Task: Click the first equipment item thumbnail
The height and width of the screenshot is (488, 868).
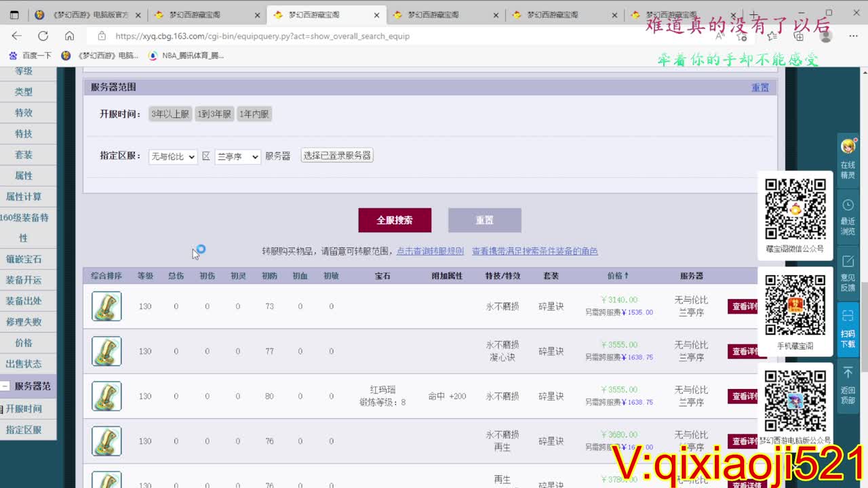Action: pyautogui.click(x=106, y=306)
